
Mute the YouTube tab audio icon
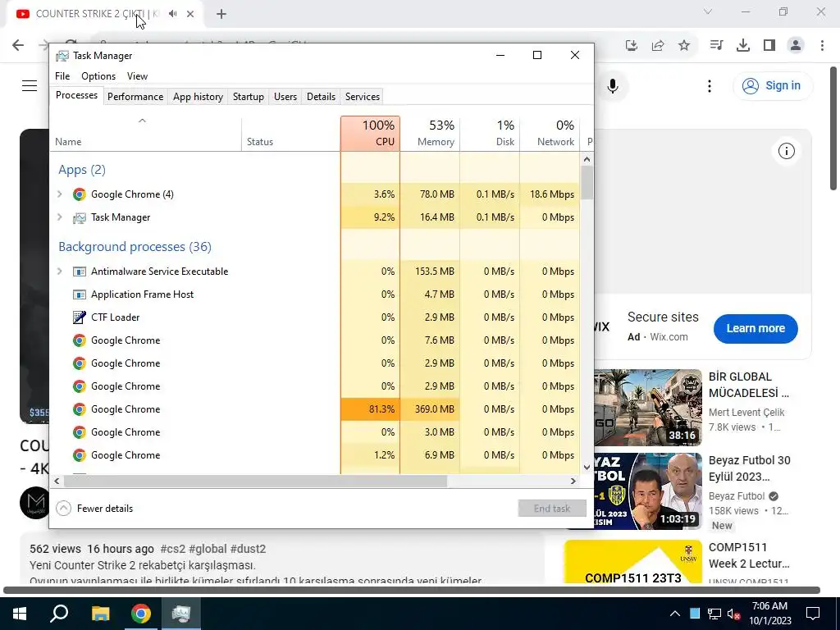(x=172, y=14)
